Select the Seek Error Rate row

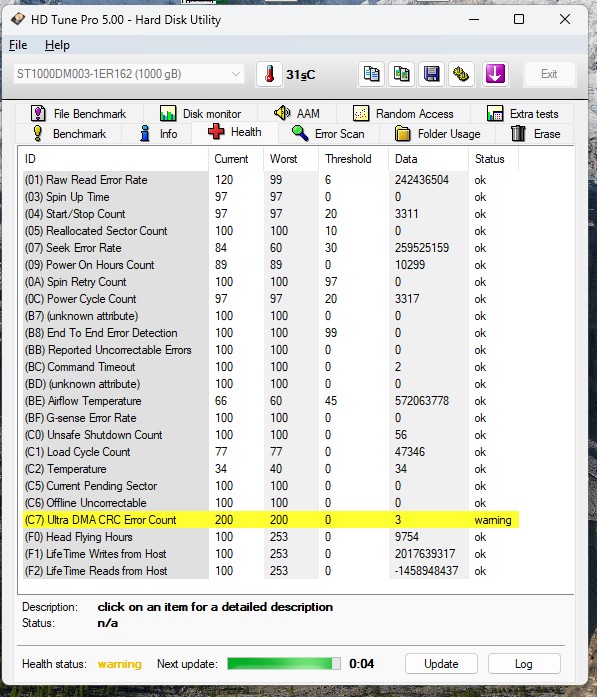271,248
